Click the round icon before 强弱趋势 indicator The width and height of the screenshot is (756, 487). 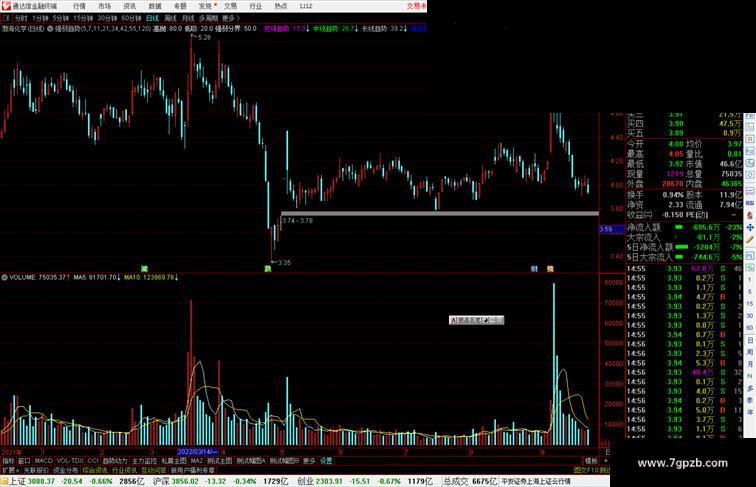pyautogui.click(x=50, y=29)
